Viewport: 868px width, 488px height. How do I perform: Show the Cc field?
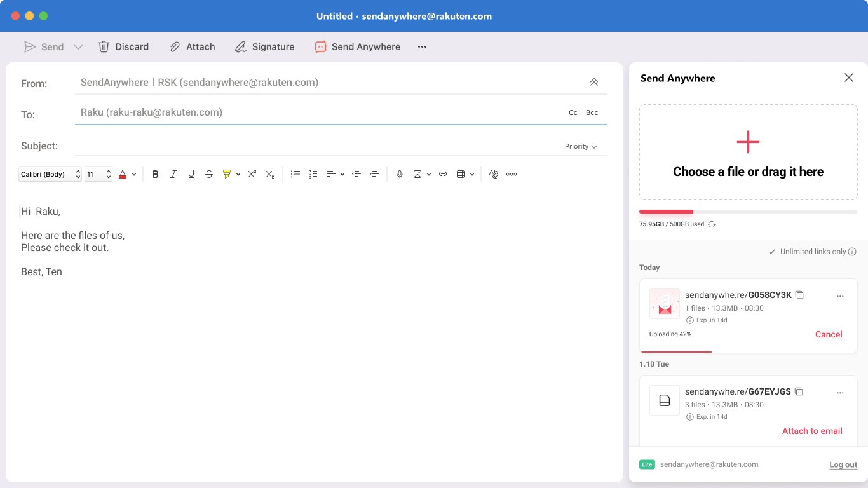573,112
